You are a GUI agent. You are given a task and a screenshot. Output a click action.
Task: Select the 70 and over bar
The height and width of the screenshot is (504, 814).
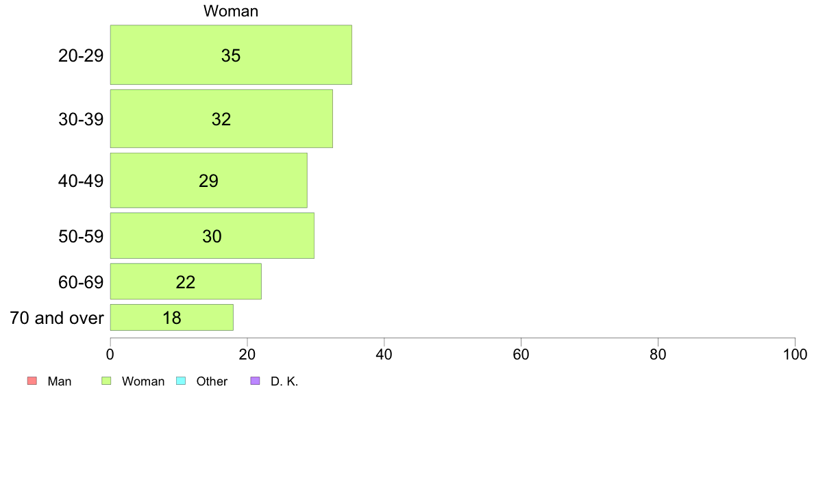click(172, 317)
